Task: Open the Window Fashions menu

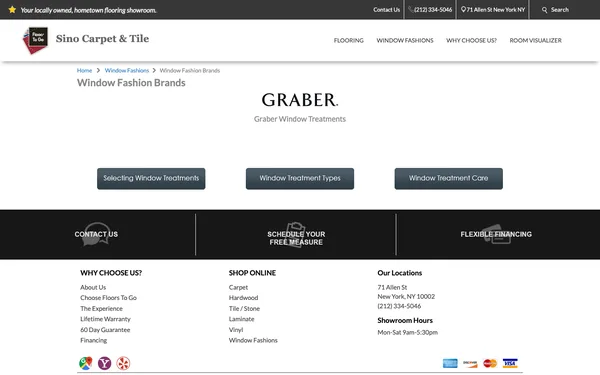Action: pos(405,40)
